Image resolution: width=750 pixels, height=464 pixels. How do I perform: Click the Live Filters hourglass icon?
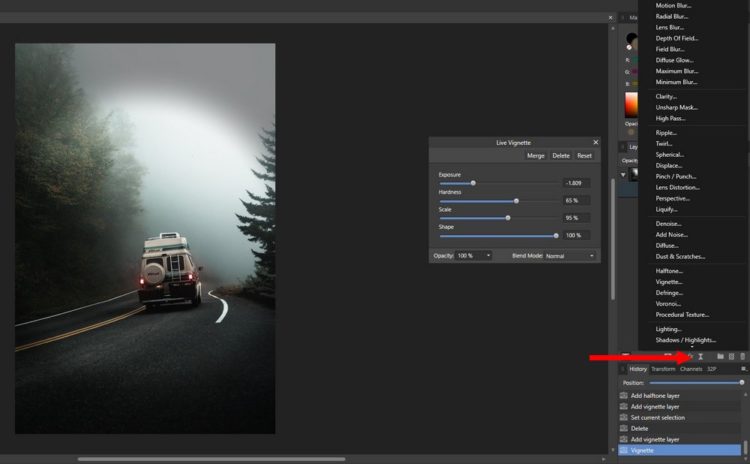point(701,356)
